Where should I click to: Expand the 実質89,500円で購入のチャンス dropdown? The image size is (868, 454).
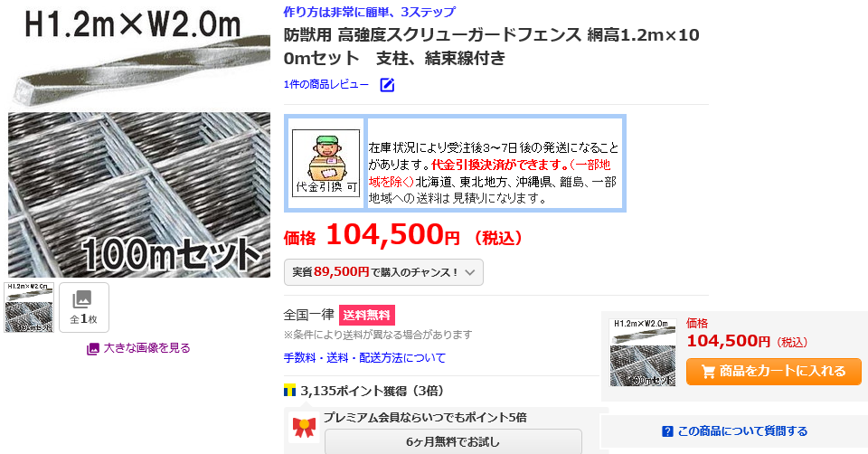pos(383,272)
